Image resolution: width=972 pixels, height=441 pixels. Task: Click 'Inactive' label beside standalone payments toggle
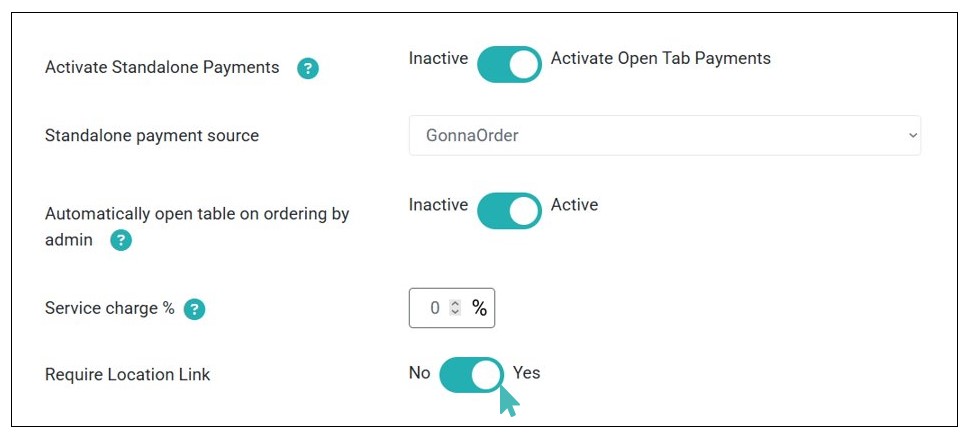(x=438, y=58)
